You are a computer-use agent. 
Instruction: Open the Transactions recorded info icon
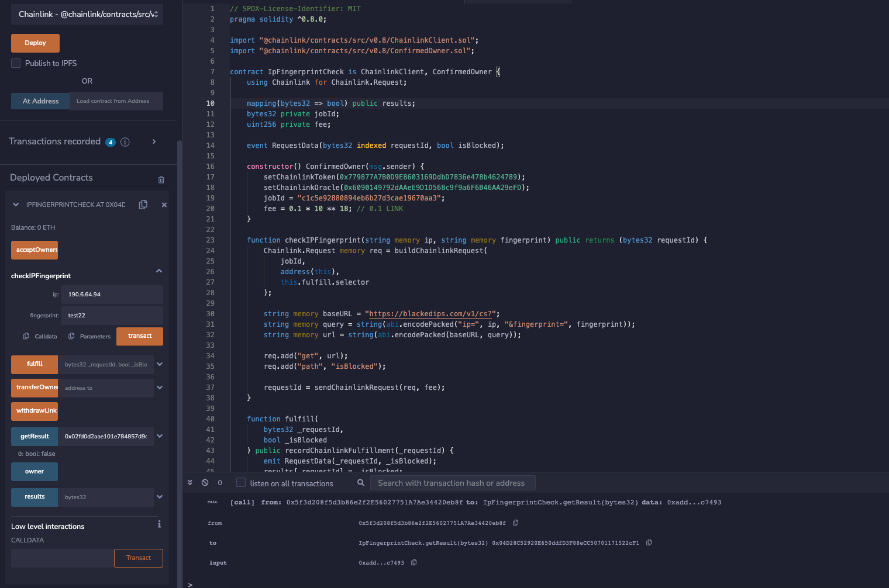[125, 142]
